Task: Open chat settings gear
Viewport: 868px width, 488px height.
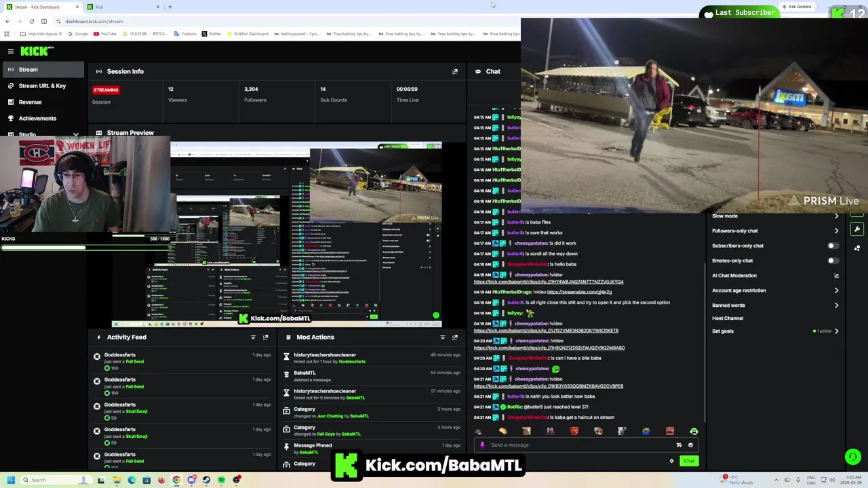Action: coord(672,461)
